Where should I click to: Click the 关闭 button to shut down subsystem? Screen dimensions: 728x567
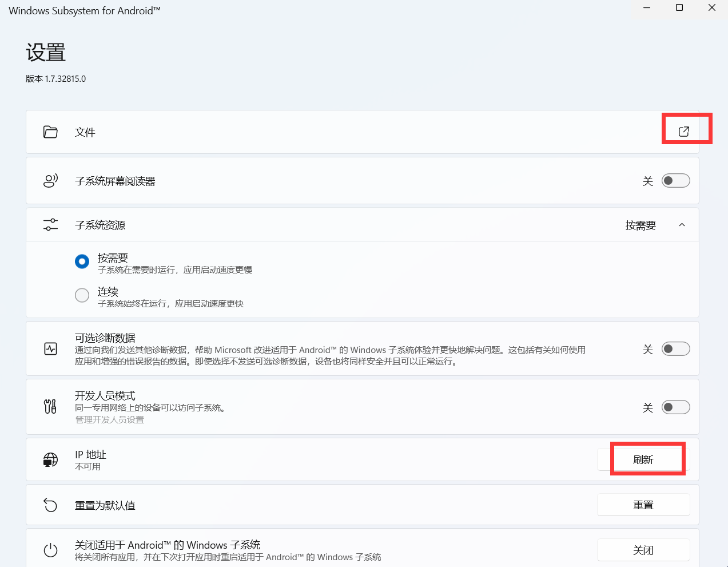tap(643, 550)
